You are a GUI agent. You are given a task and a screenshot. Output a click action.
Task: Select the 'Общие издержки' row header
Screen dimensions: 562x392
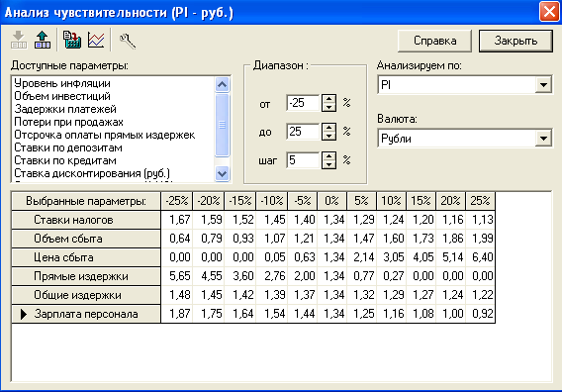point(86,295)
